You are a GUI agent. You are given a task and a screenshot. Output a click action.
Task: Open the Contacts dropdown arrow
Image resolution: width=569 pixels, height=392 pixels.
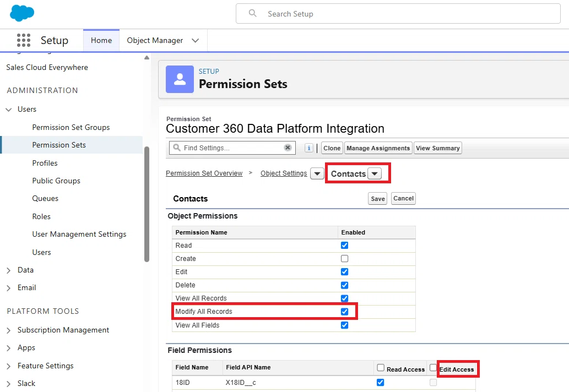[x=375, y=173]
